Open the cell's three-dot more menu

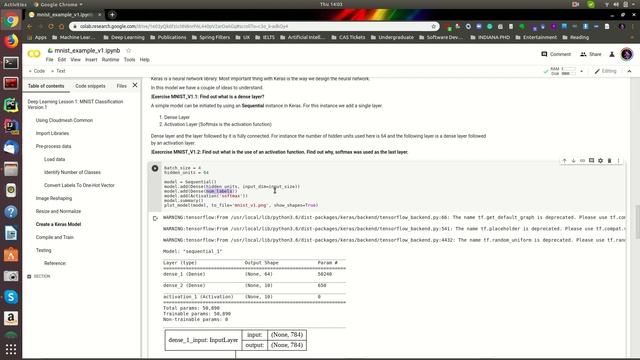click(618, 161)
